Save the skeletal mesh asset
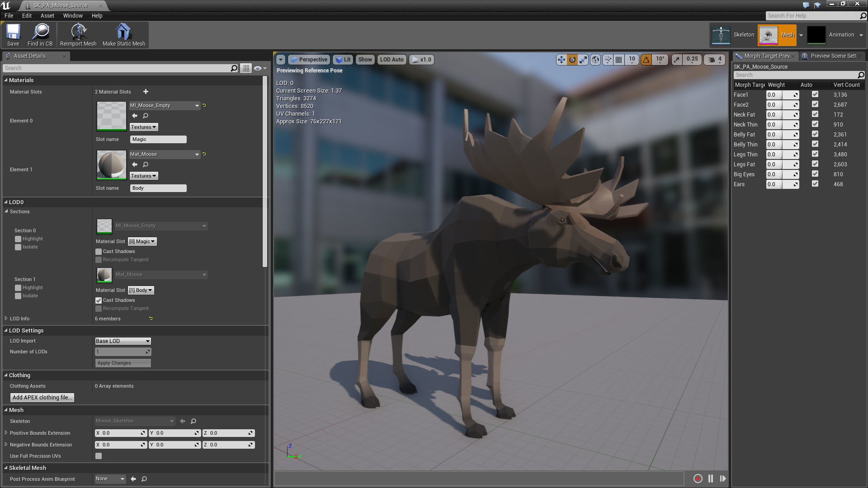Image resolution: width=868 pixels, height=488 pixels. click(13, 35)
